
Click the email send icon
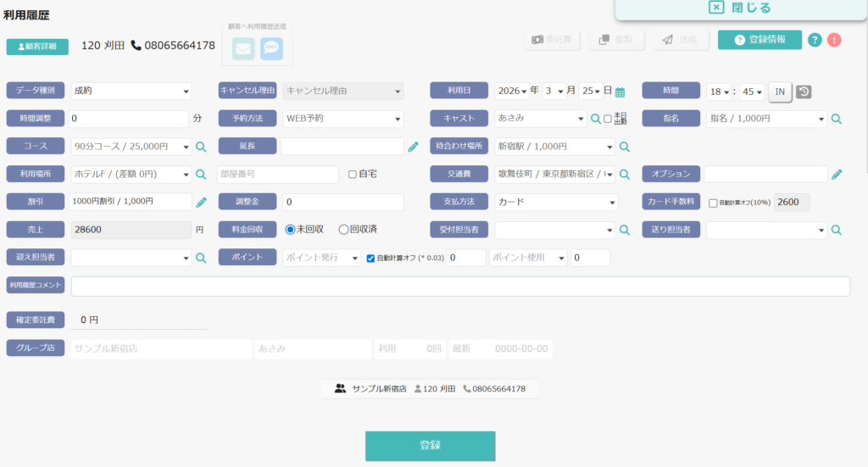pyautogui.click(x=243, y=48)
